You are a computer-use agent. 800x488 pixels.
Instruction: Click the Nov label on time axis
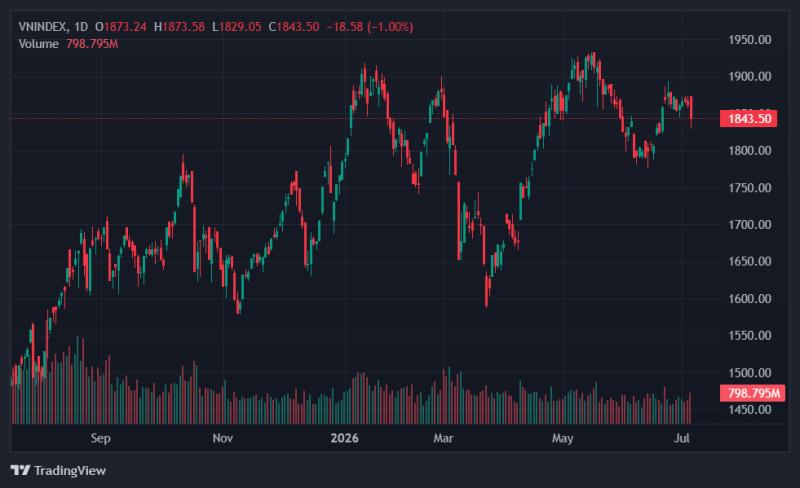point(223,438)
